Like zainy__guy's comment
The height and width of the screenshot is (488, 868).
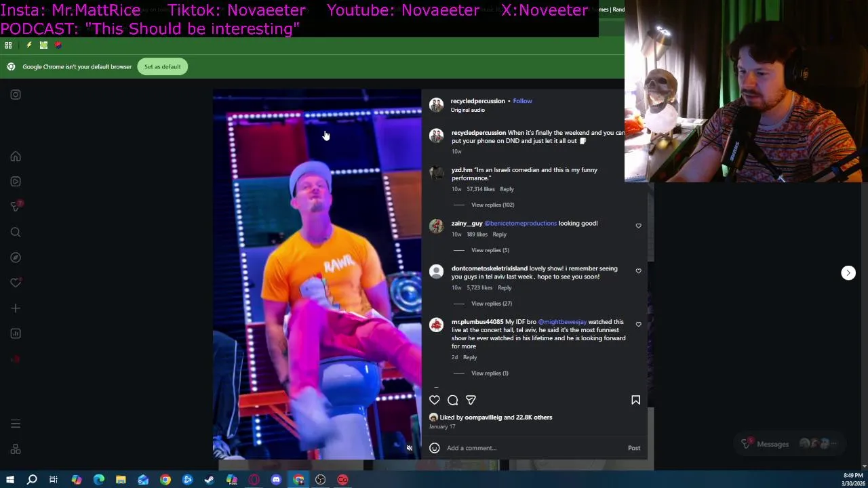[638, 226]
